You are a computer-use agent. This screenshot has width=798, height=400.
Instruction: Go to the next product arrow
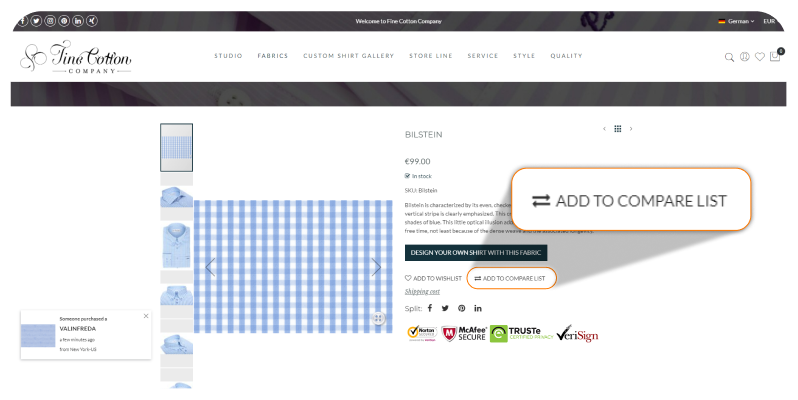[631, 129]
